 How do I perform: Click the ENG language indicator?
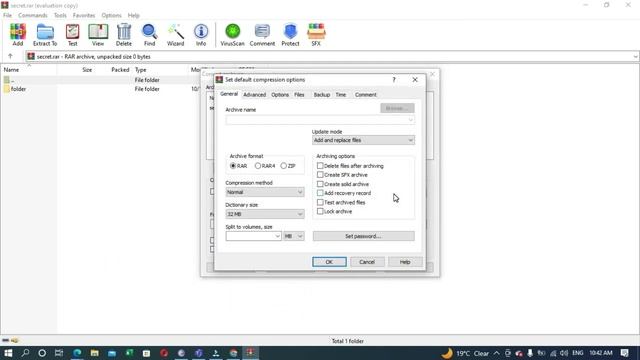coord(578,353)
